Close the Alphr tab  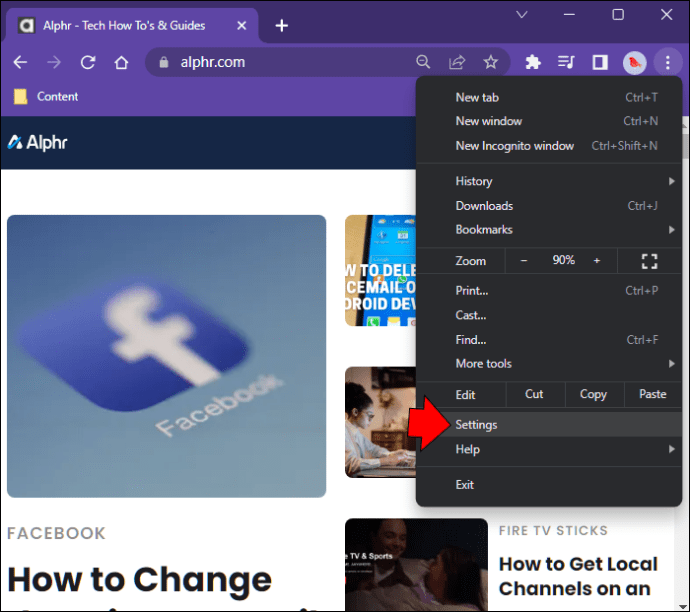[x=242, y=26]
